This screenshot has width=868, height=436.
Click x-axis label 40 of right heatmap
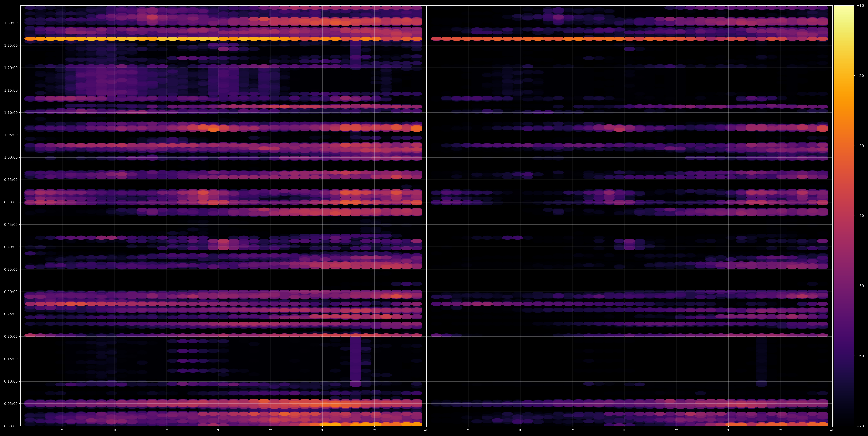(x=832, y=430)
